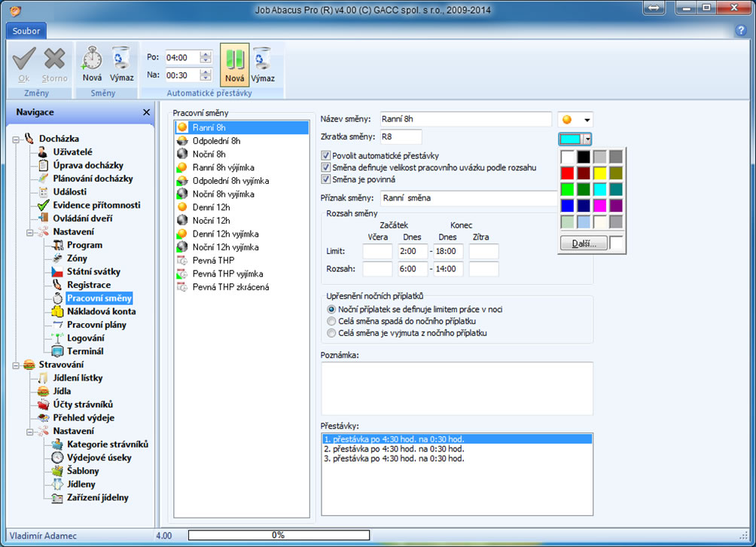
Task: Click Účty strávníků red icon
Action: click(x=43, y=404)
